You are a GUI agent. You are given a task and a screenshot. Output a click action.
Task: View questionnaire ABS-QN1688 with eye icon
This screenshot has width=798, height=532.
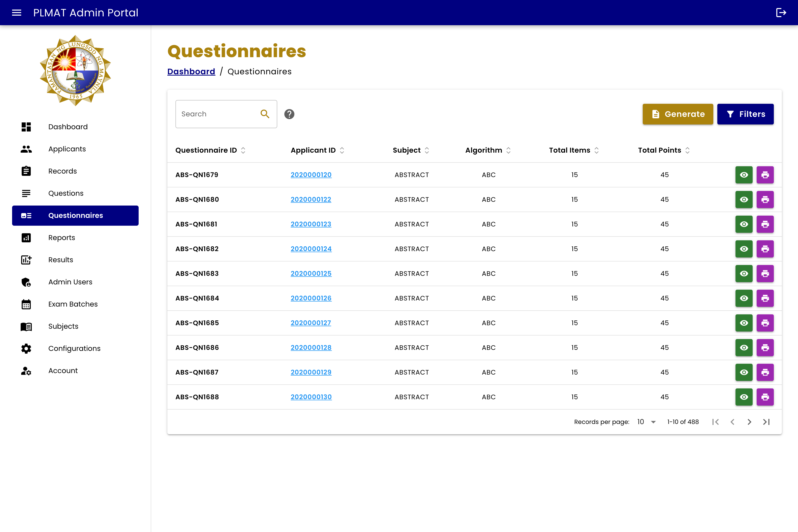pyautogui.click(x=744, y=397)
